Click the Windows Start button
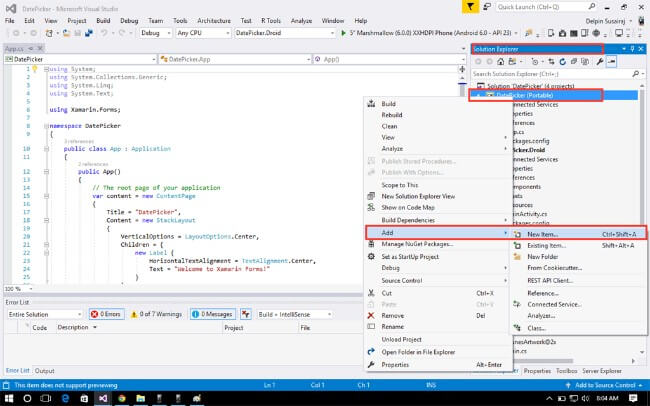Screen dimensions: 650x406 point(8,397)
